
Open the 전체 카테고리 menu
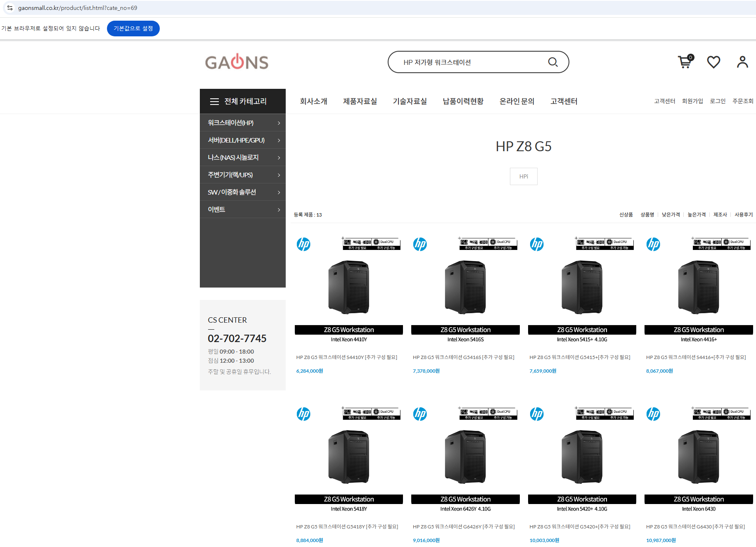pyautogui.click(x=243, y=101)
